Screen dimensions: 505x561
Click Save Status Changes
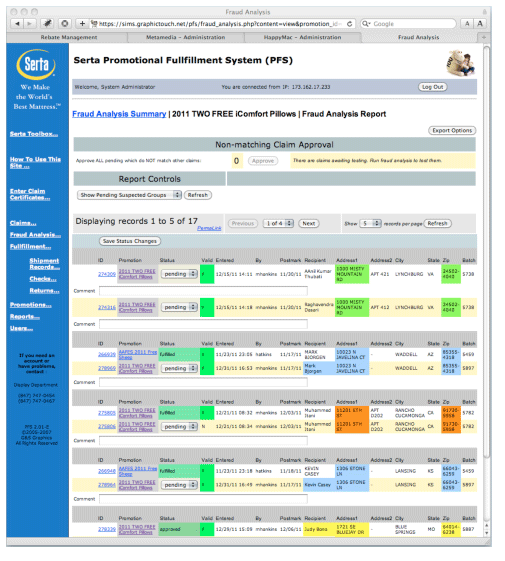(130, 241)
